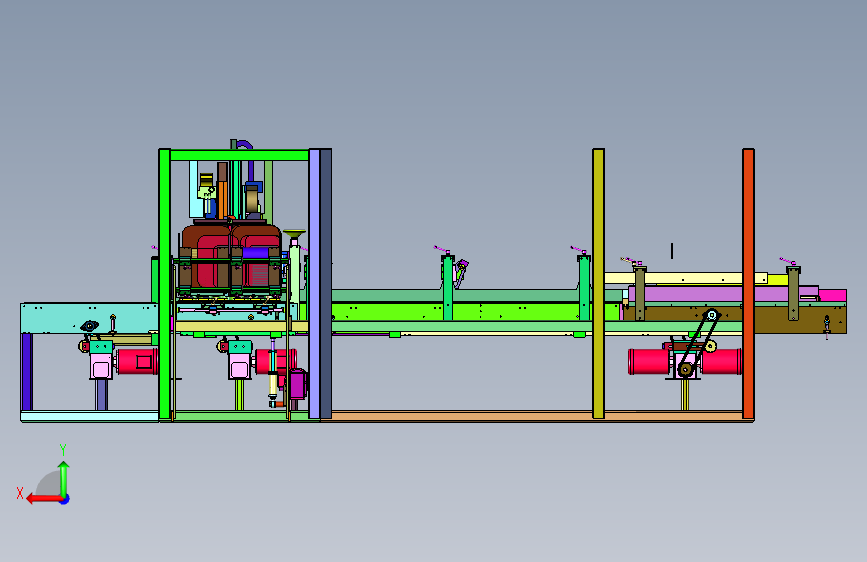Select the bright green top crossbeam of frame
The image size is (867, 562).
pyautogui.click(x=239, y=155)
